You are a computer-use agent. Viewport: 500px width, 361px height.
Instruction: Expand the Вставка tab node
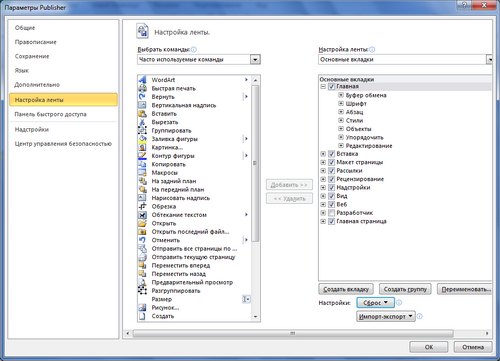click(323, 154)
